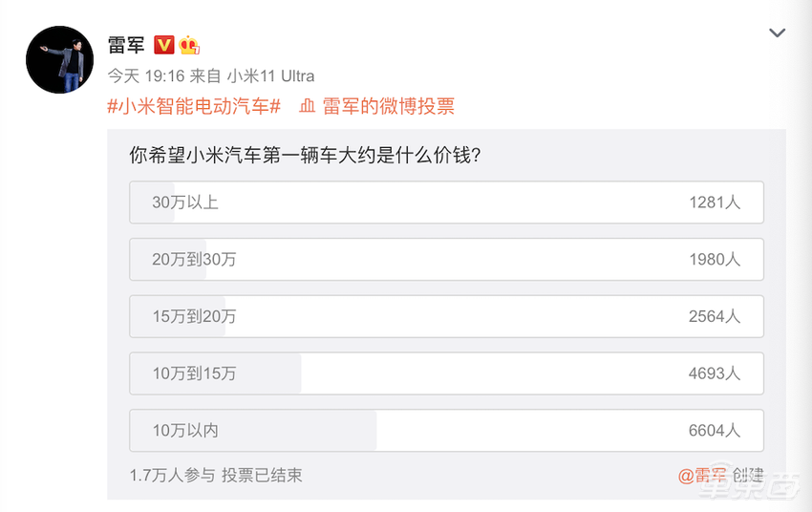Open 雷军's profile avatar picture
Image resolution: width=812 pixels, height=512 pixels.
(59, 60)
